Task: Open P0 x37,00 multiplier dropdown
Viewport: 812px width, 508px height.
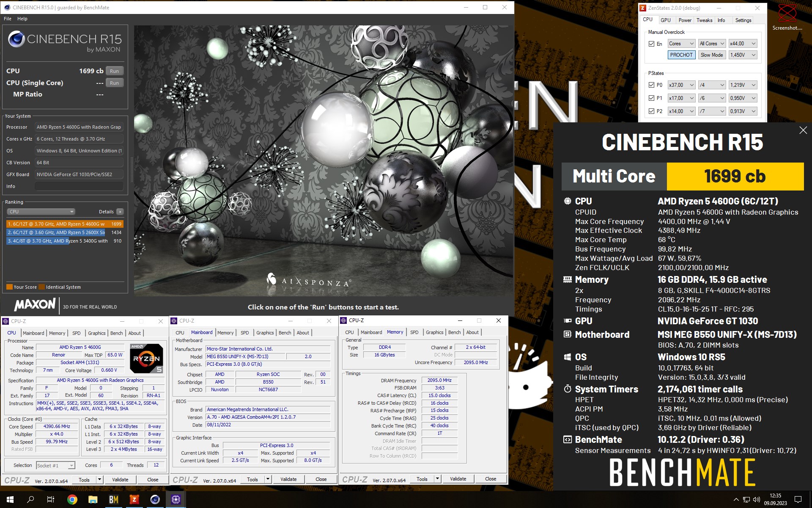Action: coord(681,85)
